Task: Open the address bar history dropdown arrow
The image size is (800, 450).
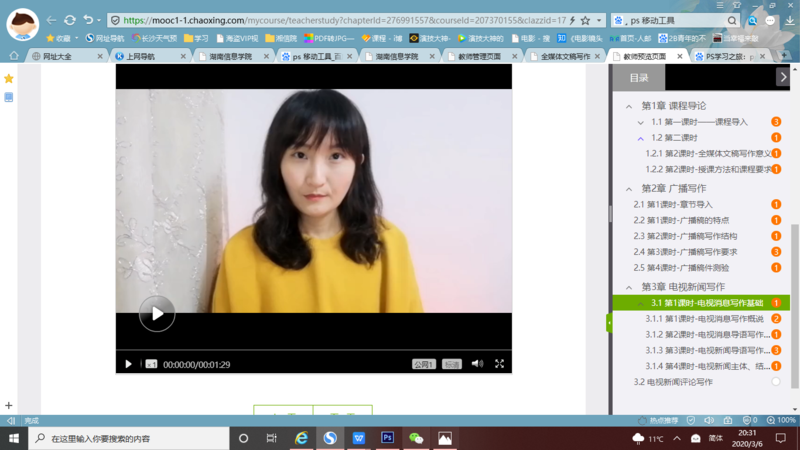Action: (599, 21)
